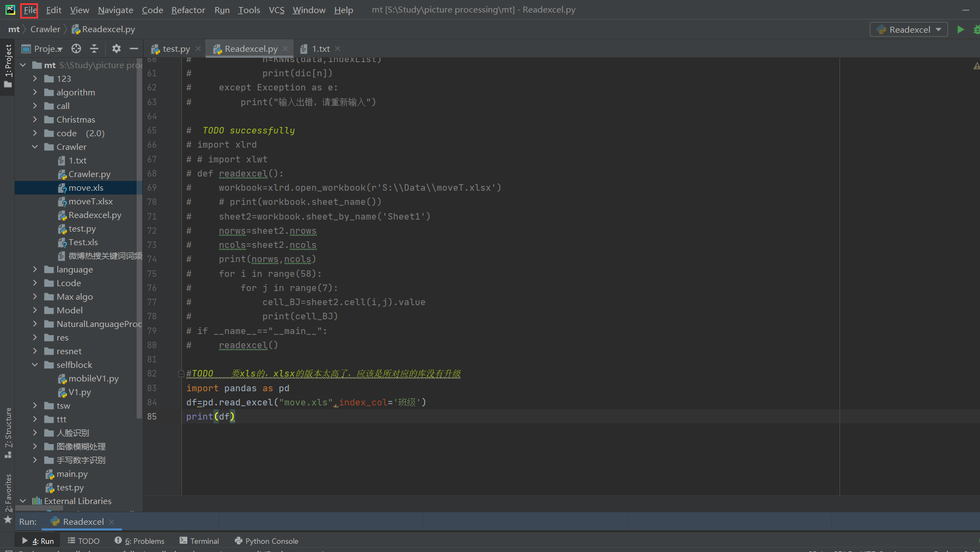
Task: Select the move.xls file in project tree
Action: point(79,187)
